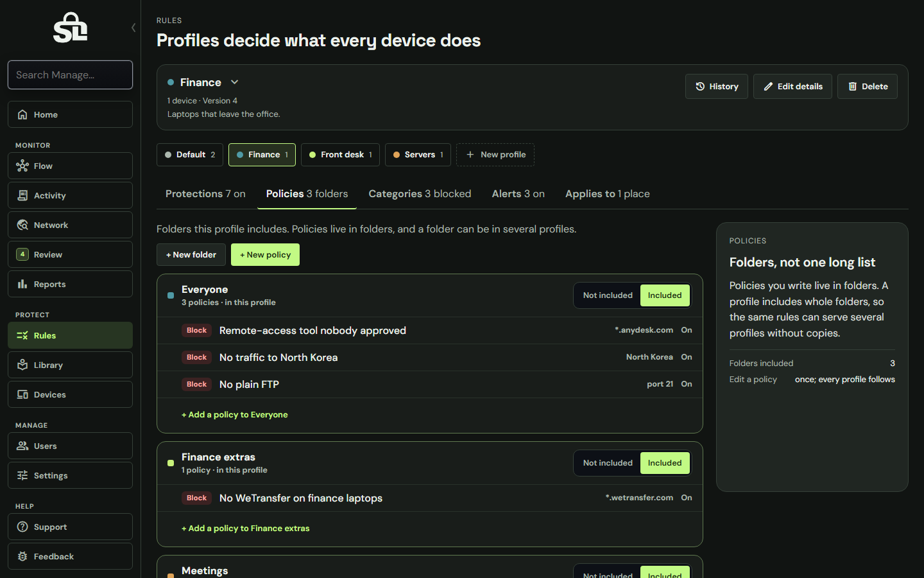
Task: Focus the Search Manage field
Action: (71, 75)
